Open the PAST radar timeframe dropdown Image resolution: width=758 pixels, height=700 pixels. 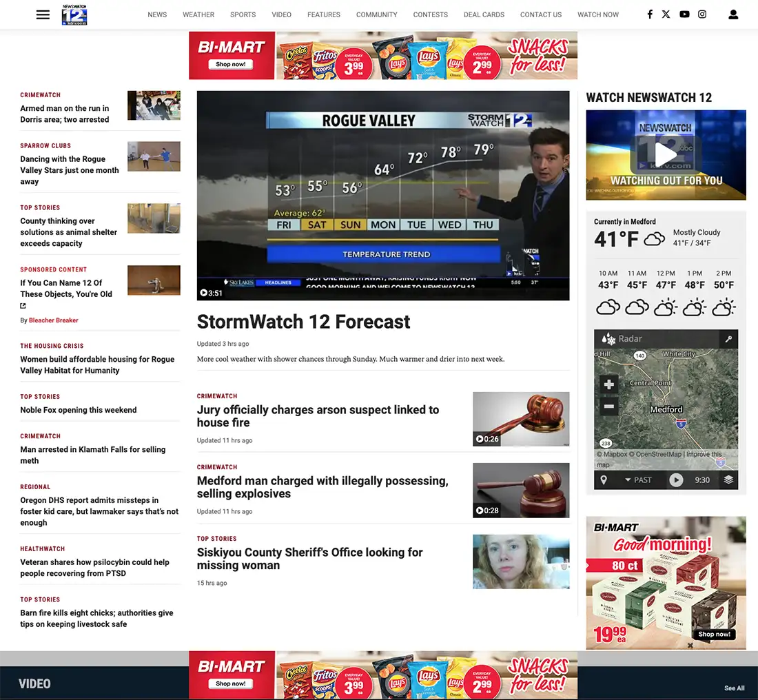click(x=638, y=480)
